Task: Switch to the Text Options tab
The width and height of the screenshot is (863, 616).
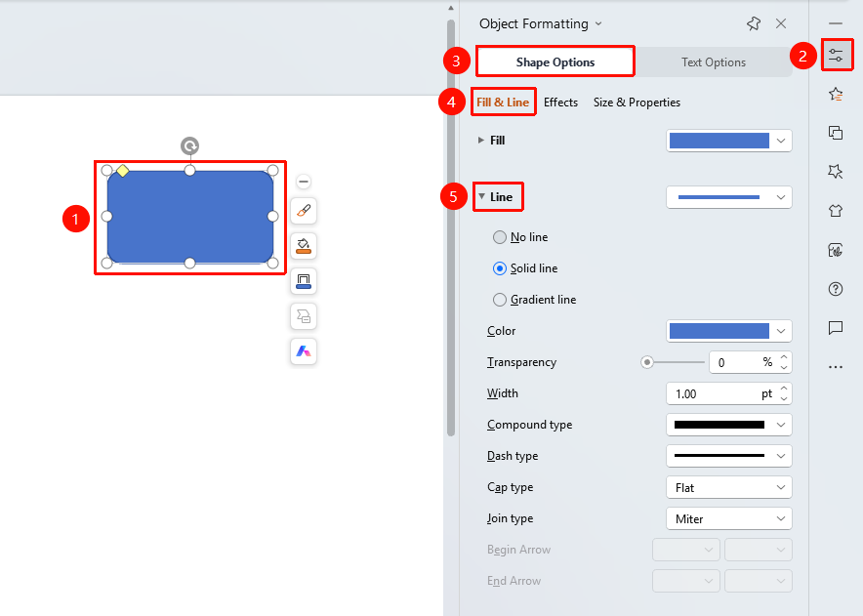Action: (714, 62)
